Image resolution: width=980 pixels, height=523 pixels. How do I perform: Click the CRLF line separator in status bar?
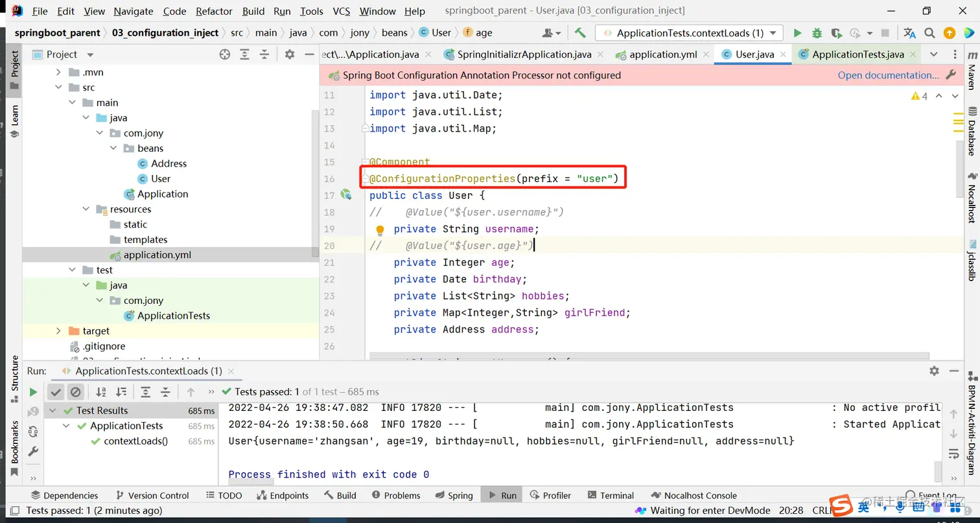click(822, 511)
